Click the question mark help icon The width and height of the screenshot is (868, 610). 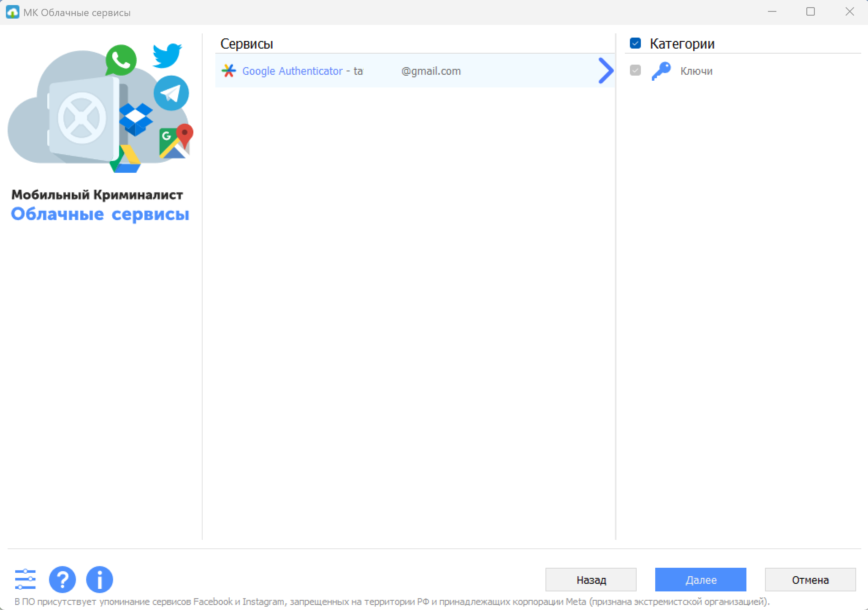(62, 579)
